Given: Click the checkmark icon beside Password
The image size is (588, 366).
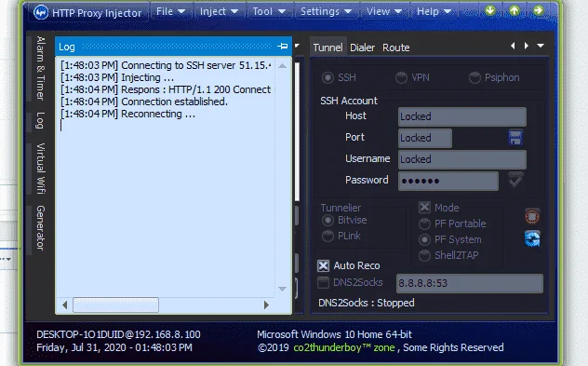Looking at the screenshot, I should click(516, 180).
